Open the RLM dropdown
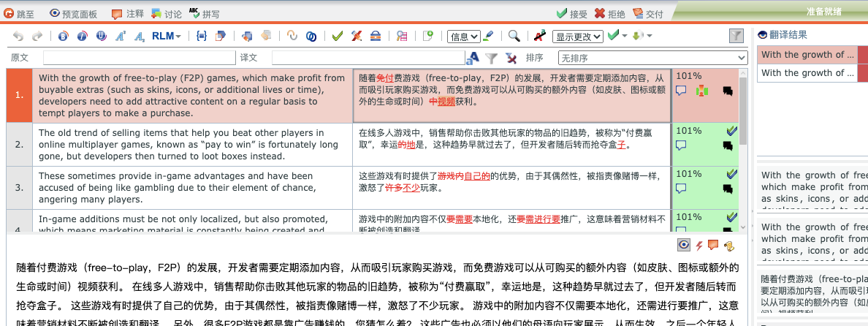The image size is (868, 326). click(167, 36)
